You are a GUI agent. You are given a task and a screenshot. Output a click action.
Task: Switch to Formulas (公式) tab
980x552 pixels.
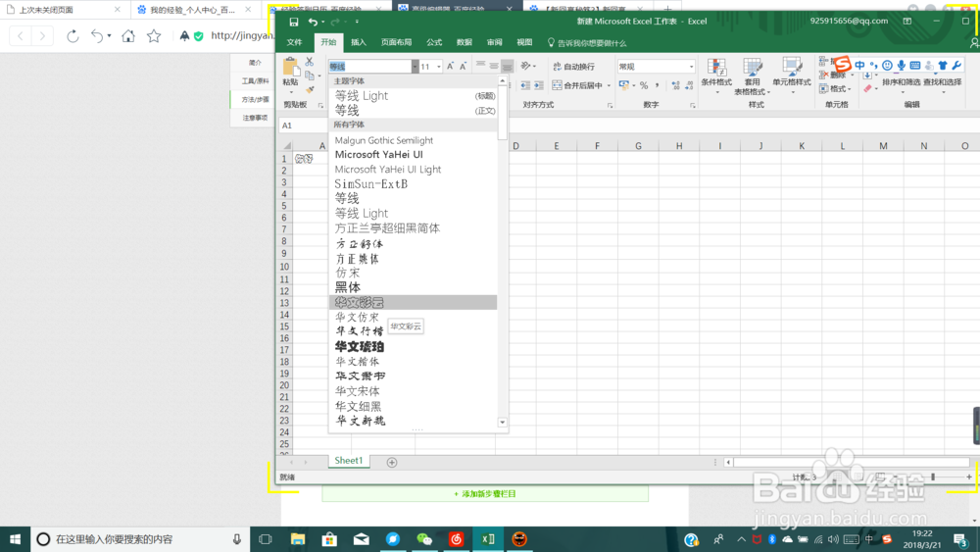pyautogui.click(x=434, y=42)
